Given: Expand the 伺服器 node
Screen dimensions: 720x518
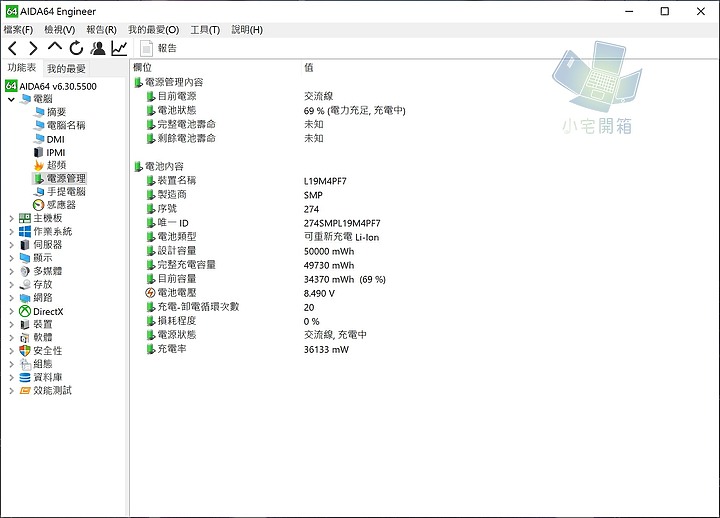Looking at the screenshot, I should [11, 245].
